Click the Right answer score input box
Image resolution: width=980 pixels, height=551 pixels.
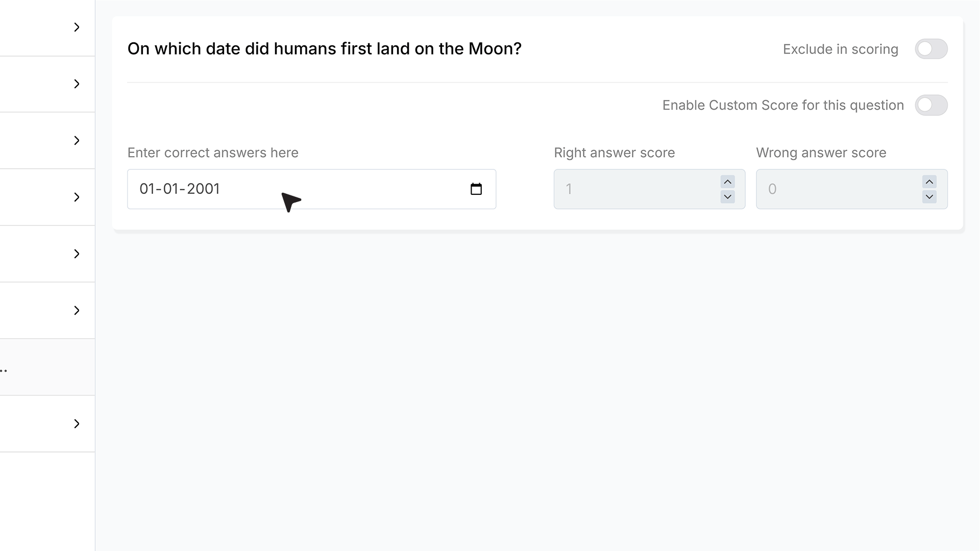(x=649, y=189)
